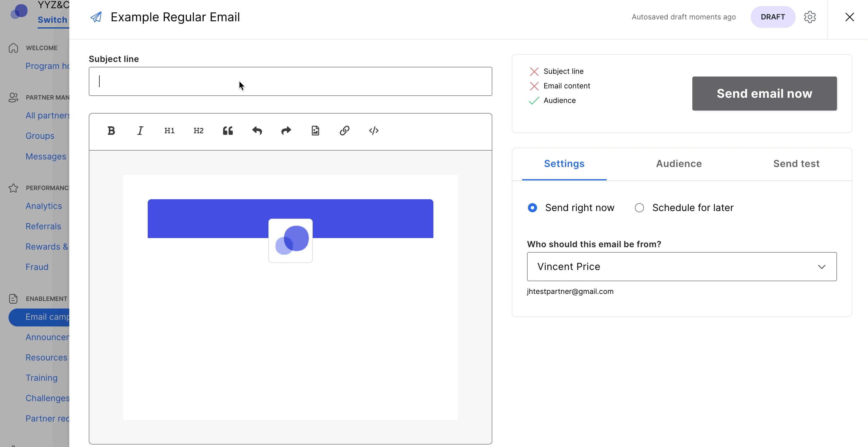Open the sender dropdown showing Vincent Price
This screenshot has height=447, width=868.
(682, 267)
